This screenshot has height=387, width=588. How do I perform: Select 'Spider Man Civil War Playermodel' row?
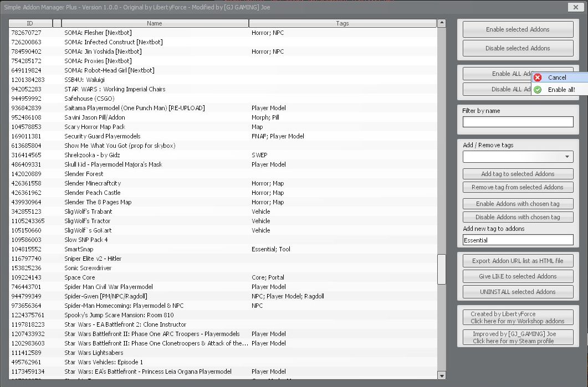(x=223, y=287)
